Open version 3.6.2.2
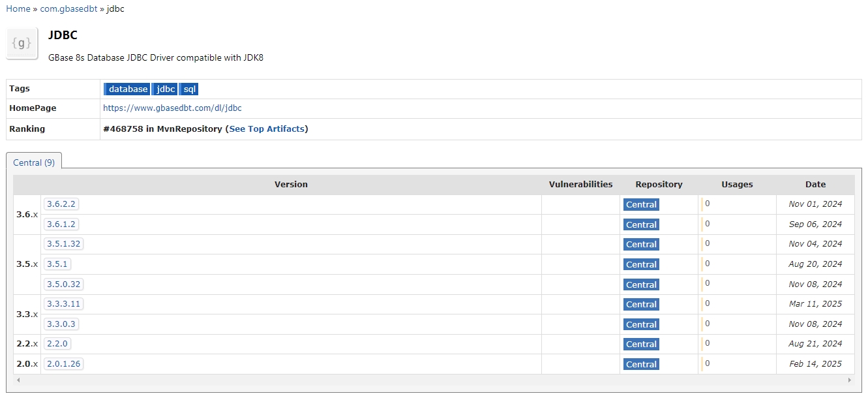 61,204
